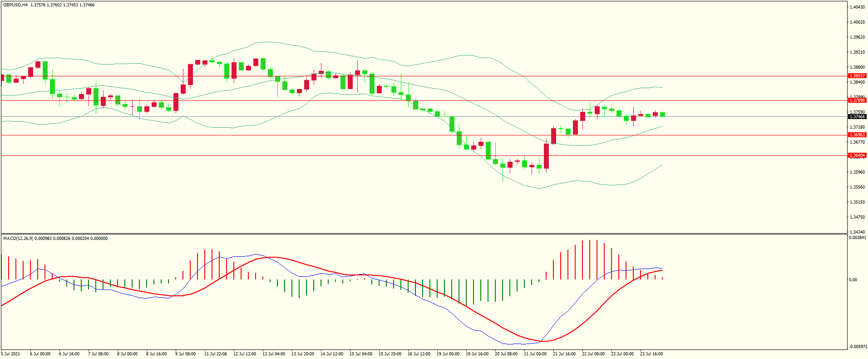Click the 15 Jul 04:00 time label

[x=361, y=354]
